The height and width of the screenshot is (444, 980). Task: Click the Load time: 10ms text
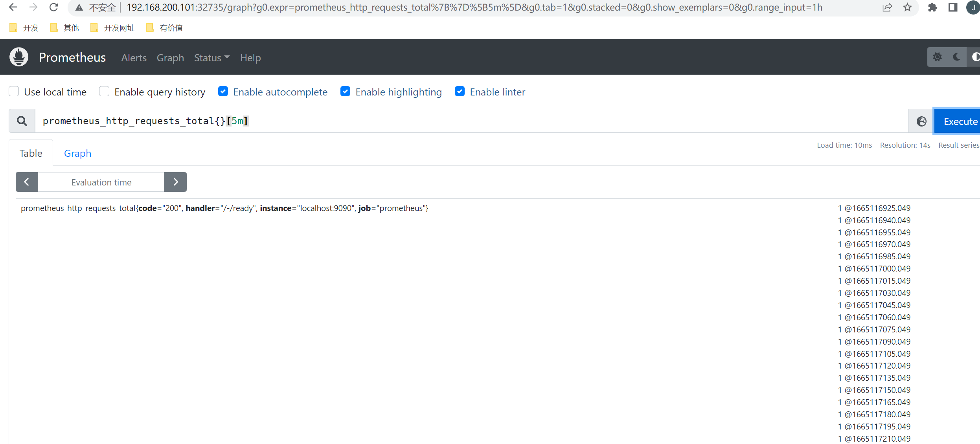click(x=844, y=145)
